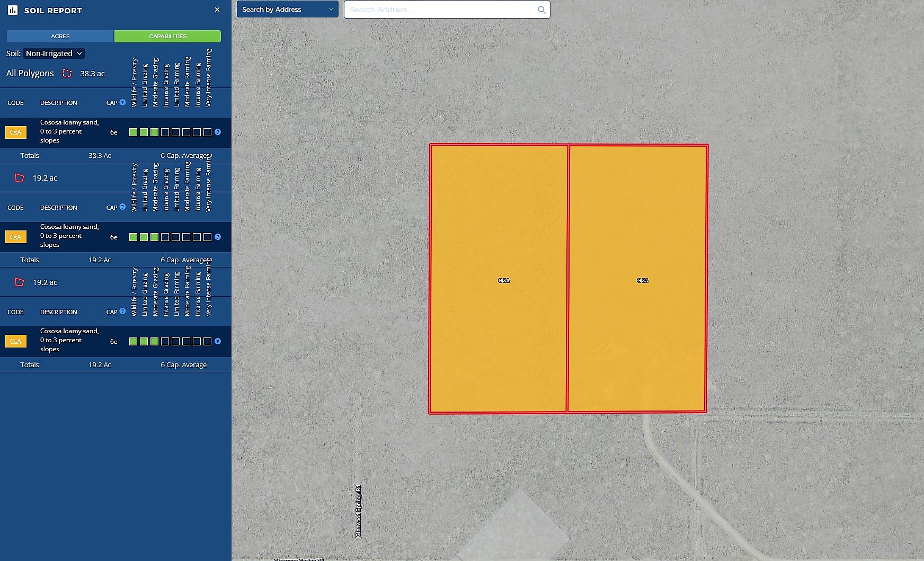Click the CsA orange swatch in All Polygons
Viewport: 924px width, 561px height.
click(x=16, y=132)
